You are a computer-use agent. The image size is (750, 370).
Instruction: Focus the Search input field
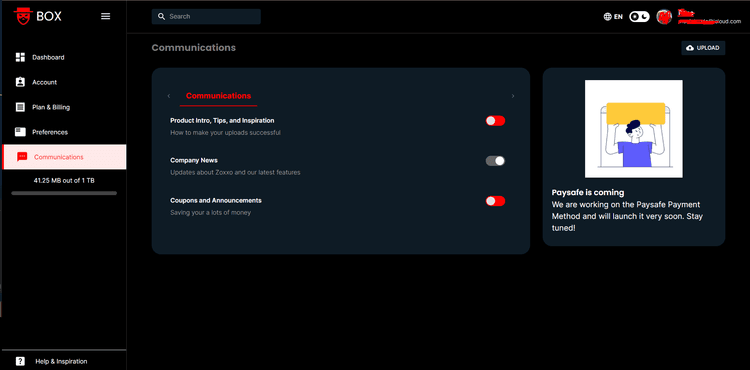click(x=206, y=16)
